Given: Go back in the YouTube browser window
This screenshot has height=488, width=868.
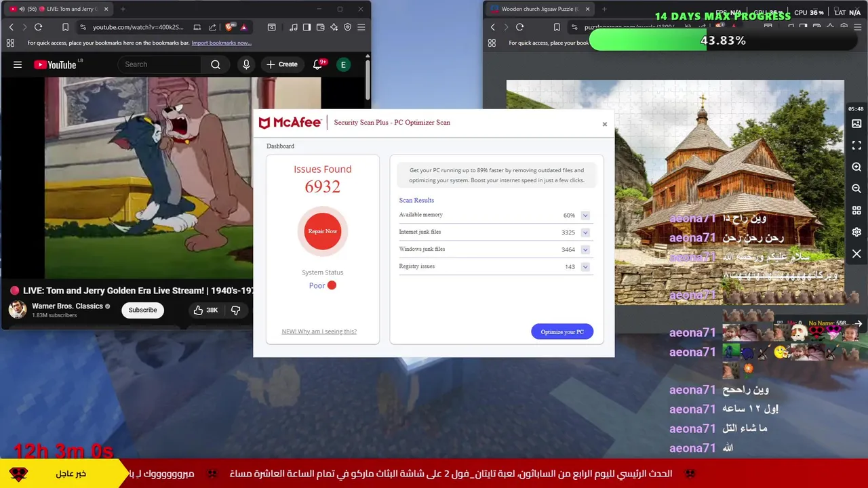Looking at the screenshot, I should click(11, 27).
